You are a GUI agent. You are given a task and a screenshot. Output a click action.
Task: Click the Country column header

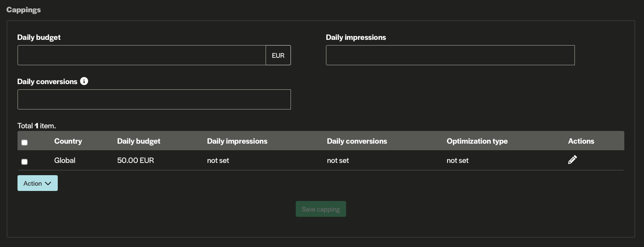pyautogui.click(x=68, y=141)
